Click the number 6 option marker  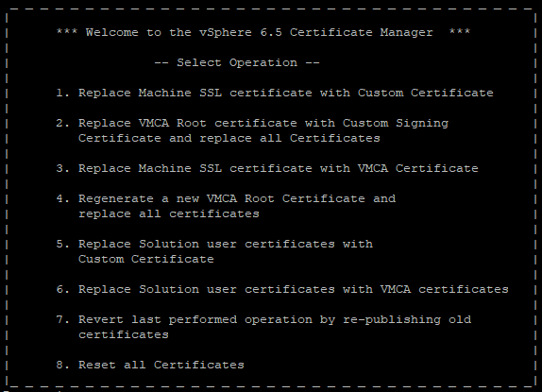[62, 289]
